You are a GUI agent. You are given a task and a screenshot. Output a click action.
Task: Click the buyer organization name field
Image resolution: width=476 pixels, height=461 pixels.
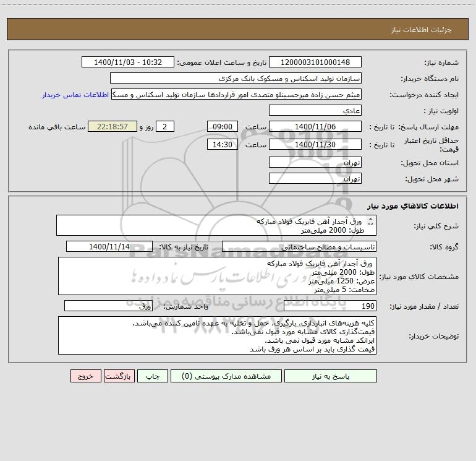click(x=236, y=78)
